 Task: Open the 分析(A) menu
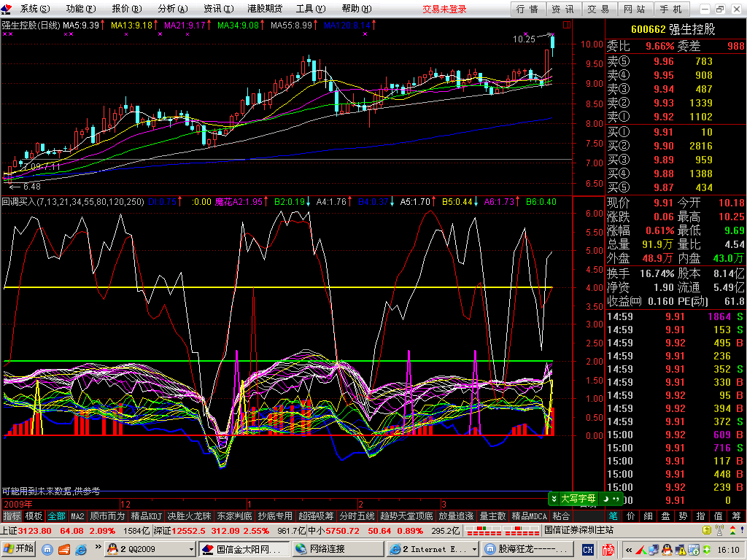point(172,9)
